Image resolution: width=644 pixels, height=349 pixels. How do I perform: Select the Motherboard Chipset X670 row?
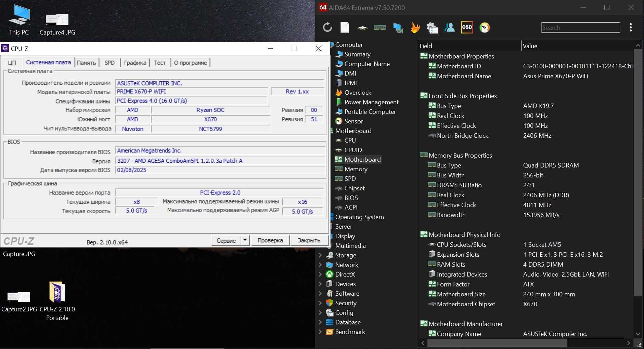point(526,304)
